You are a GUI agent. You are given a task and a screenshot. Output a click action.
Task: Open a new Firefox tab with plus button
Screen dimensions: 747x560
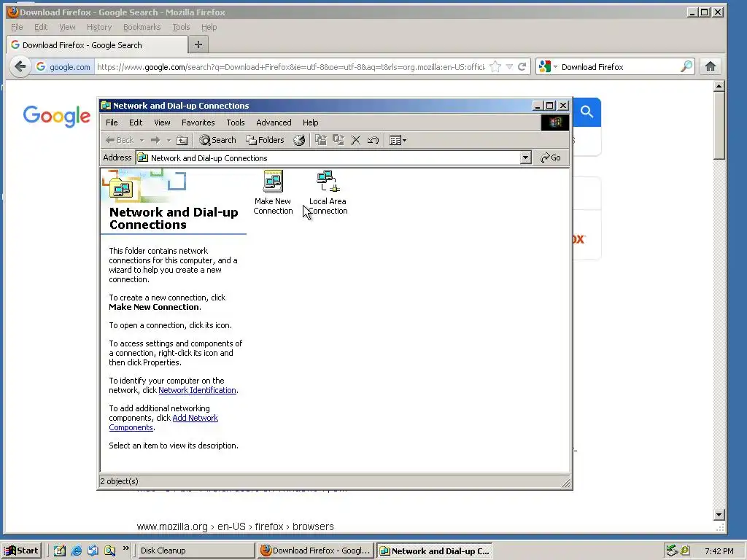click(198, 44)
